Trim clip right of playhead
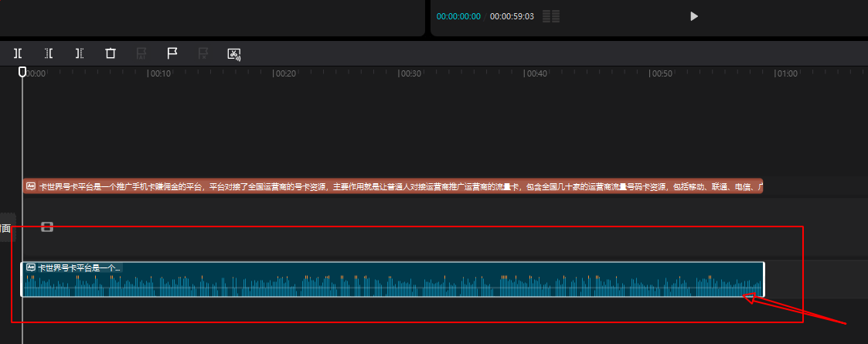Screen dimensions: 868x344 tap(80, 54)
